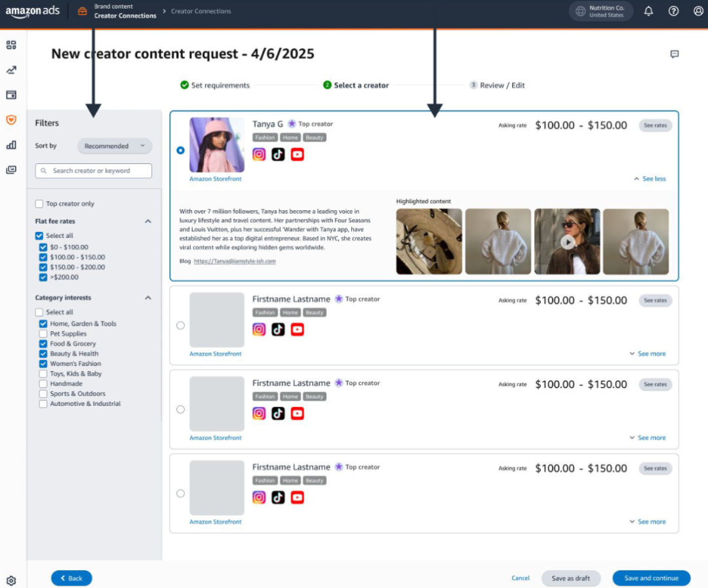Open the creative assets icon in sidebar
This screenshot has height=588, width=708.
coord(11,170)
